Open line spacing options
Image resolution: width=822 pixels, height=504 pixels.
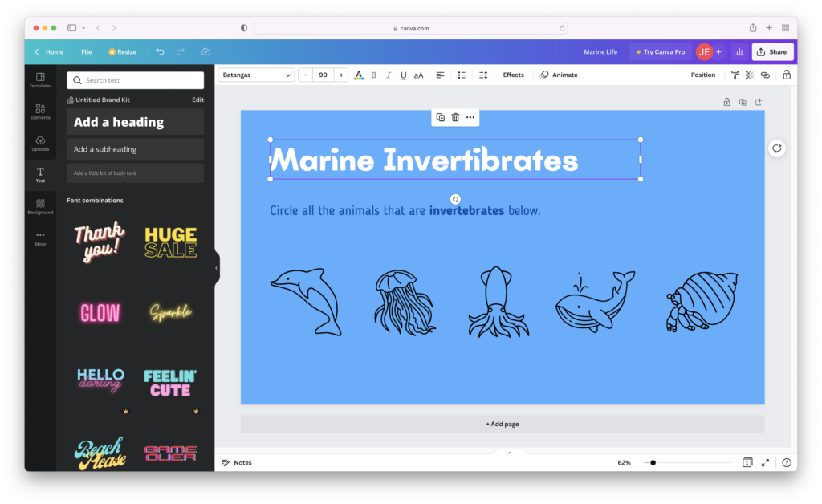pos(483,75)
